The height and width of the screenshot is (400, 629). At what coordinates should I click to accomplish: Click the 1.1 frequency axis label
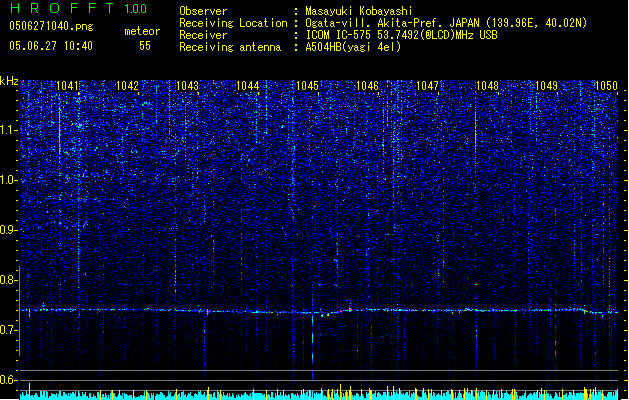[x=8, y=130]
